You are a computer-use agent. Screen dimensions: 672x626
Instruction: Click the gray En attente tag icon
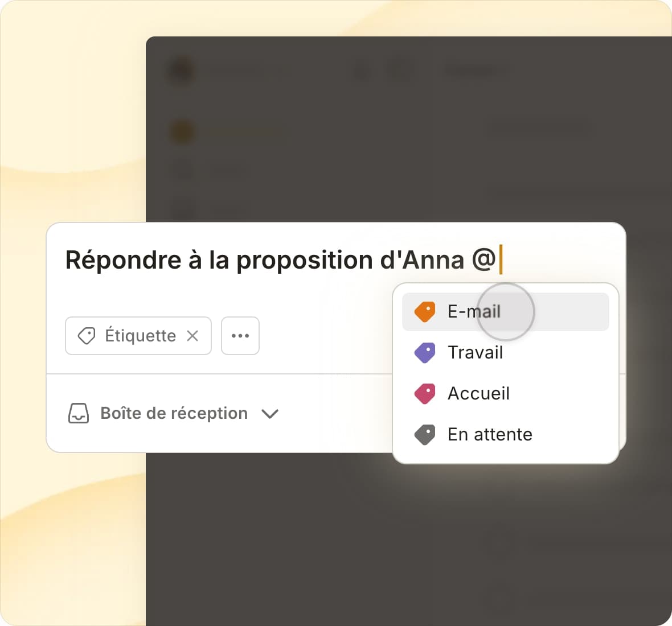coord(425,435)
